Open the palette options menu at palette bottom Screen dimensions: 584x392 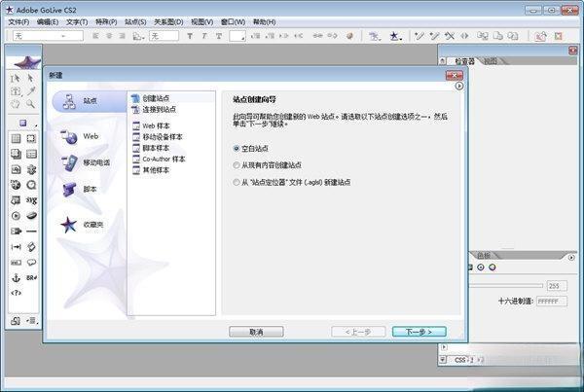point(32,321)
